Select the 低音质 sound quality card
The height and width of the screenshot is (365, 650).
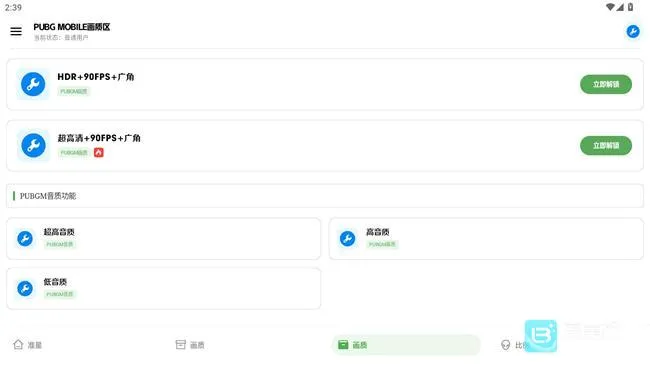click(x=163, y=289)
